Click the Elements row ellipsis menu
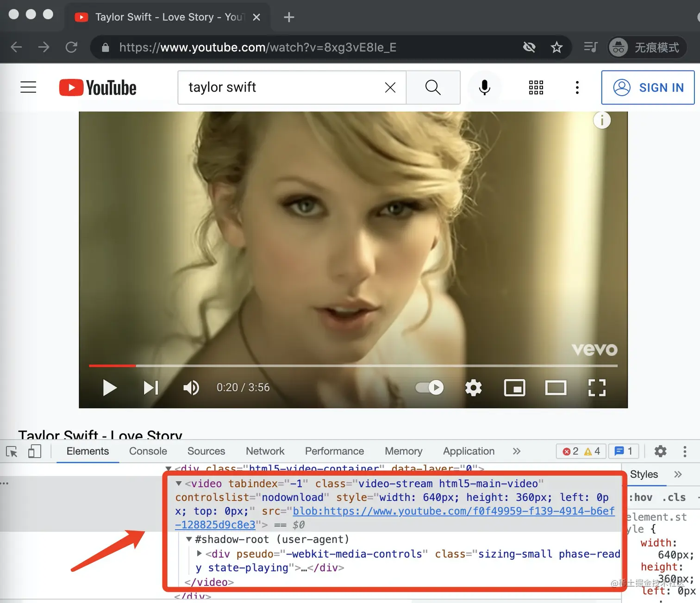 click(5, 483)
